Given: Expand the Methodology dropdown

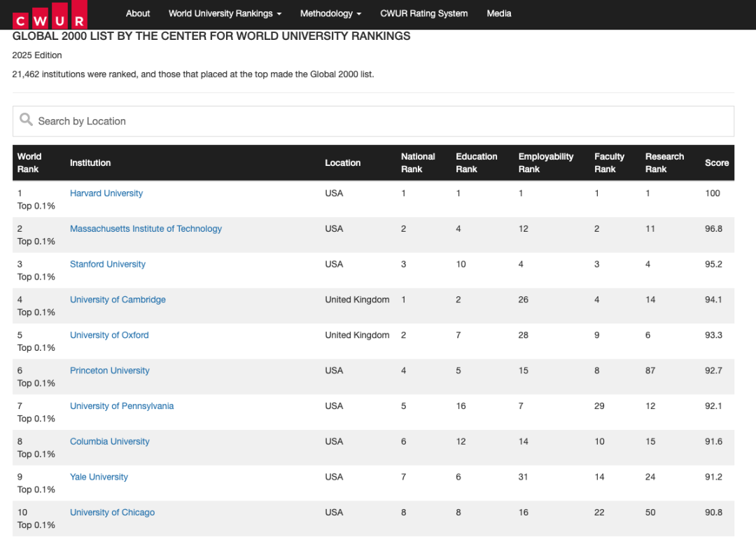Looking at the screenshot, I should (330, 13).
